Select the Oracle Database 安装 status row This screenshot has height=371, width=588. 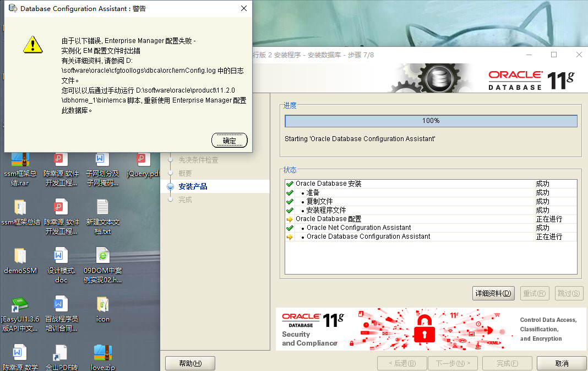[x=431, y=184]
